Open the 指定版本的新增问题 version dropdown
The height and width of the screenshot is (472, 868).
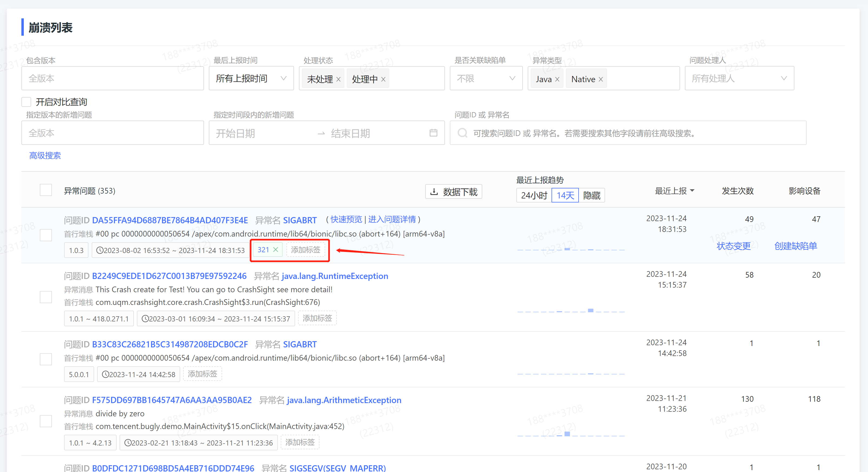(x=113, y=133)
